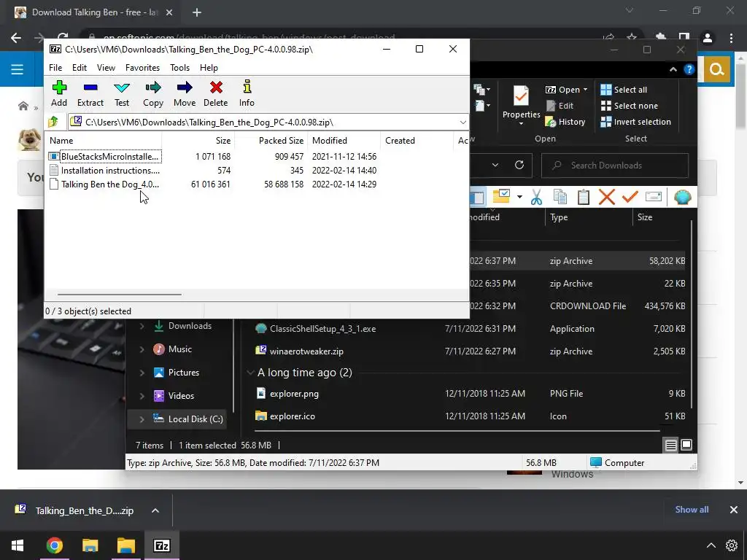Click Show all downloads in Chrome

click(692, 510)
